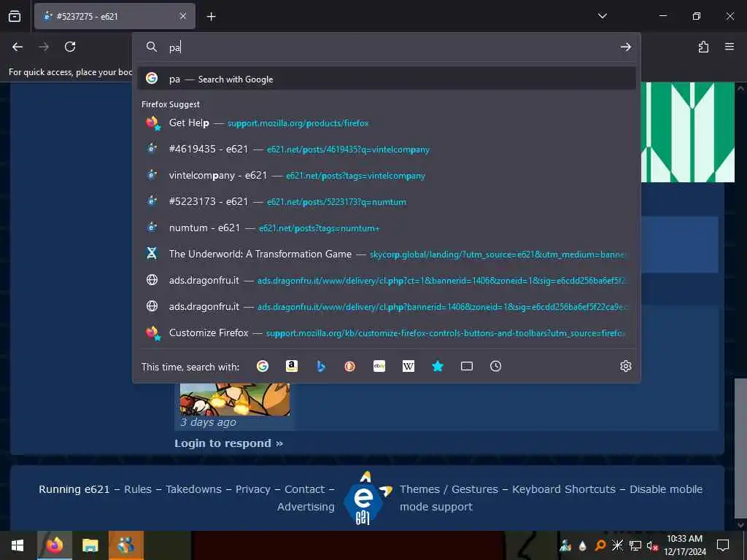Open the Privacy footer link

[252, 489]
